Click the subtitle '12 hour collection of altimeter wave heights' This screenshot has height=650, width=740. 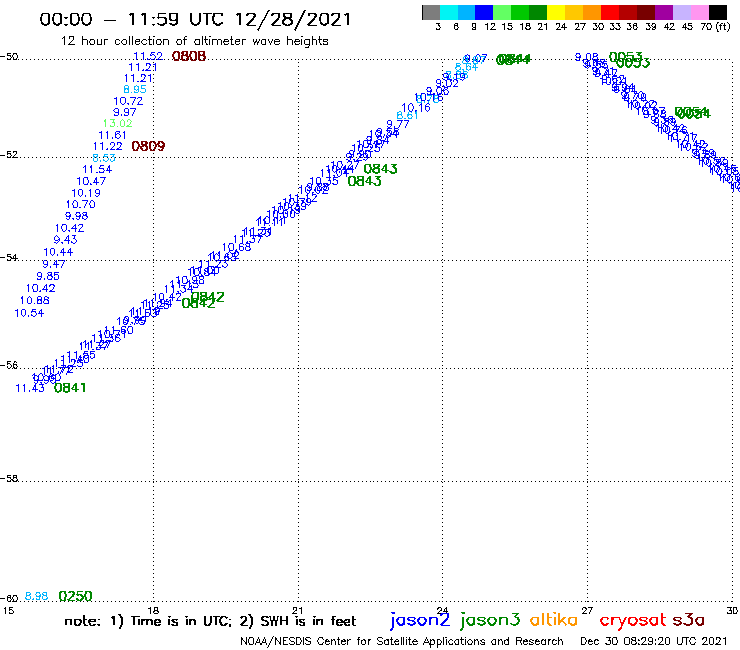[194, 41]
